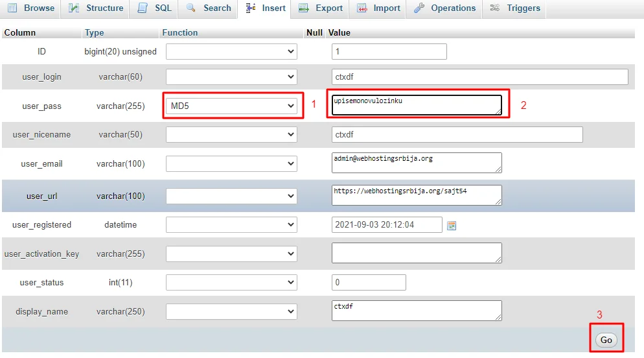Image resolution: width=644 pixels, height=358 pixels.
Task: Click the Operations wrench icon
Action: 419,8
